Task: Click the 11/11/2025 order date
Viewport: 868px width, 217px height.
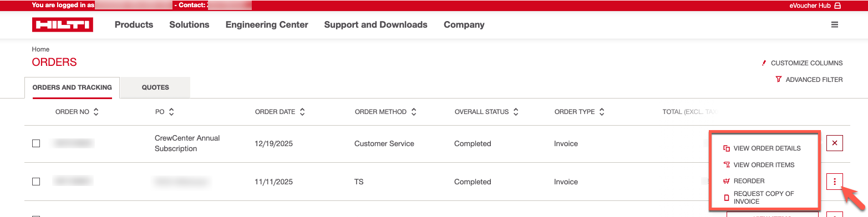Action: pos(273,182)
